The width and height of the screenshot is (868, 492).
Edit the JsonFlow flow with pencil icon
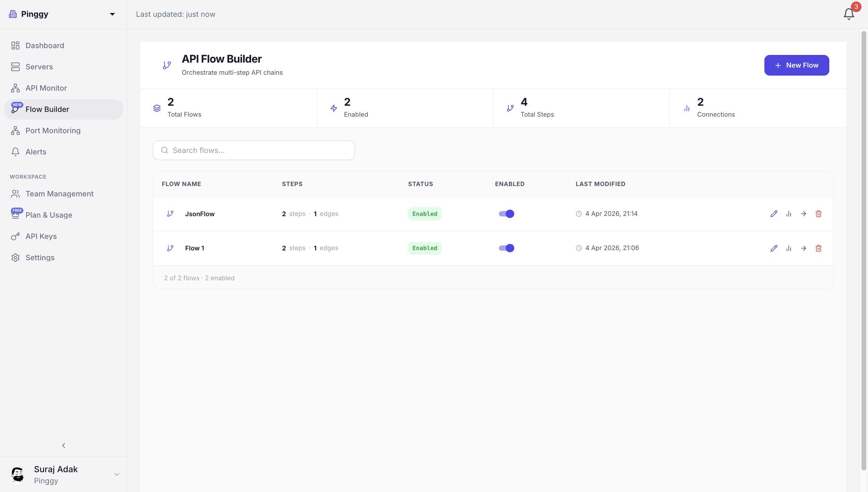(774, 214)
